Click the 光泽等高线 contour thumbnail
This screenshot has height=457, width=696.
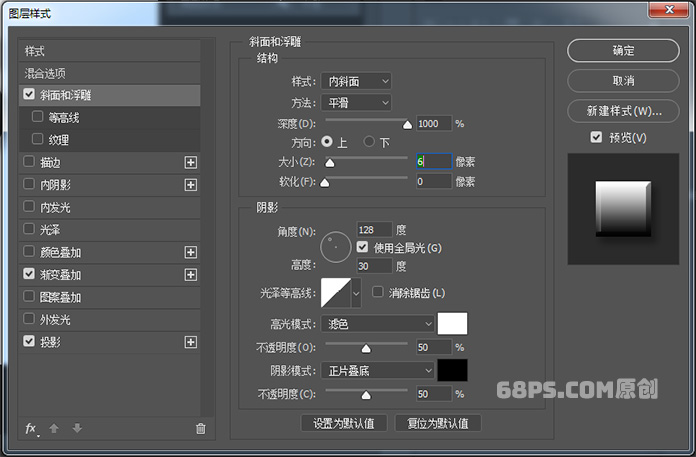336,293
